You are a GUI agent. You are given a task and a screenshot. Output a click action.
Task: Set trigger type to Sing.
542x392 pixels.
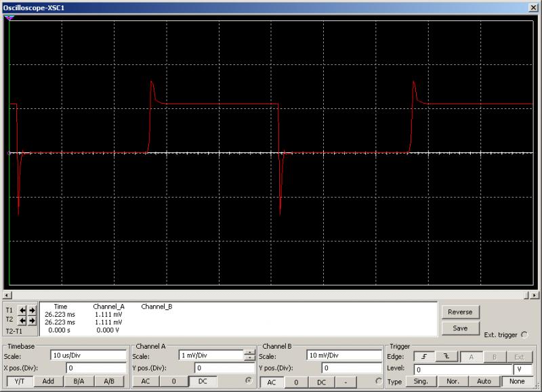421,381
